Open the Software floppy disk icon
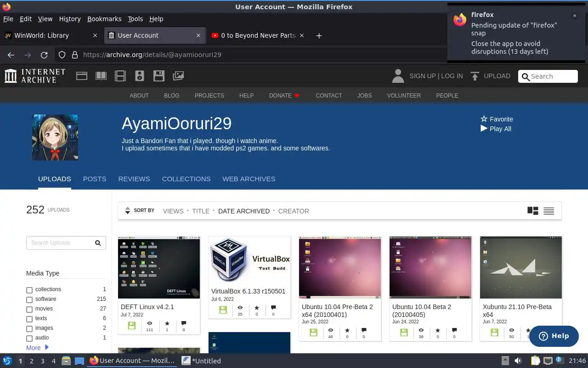 [x=159, y=76]
